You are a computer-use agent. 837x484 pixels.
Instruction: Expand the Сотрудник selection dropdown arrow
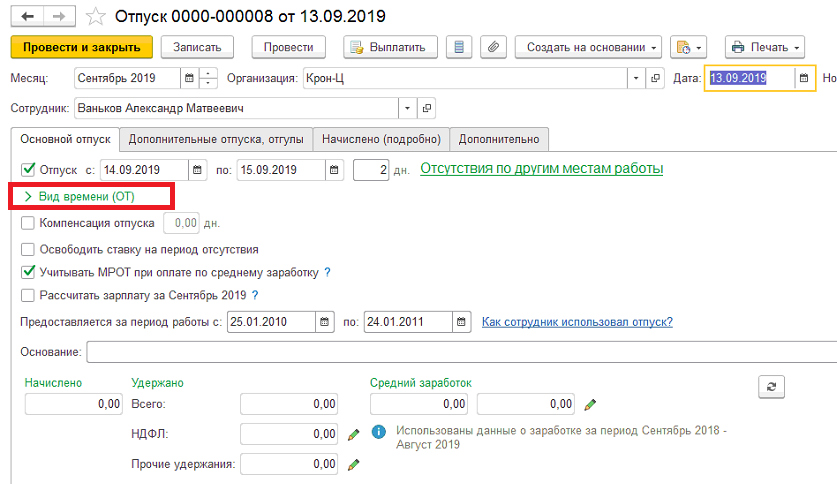coord(407,108)
